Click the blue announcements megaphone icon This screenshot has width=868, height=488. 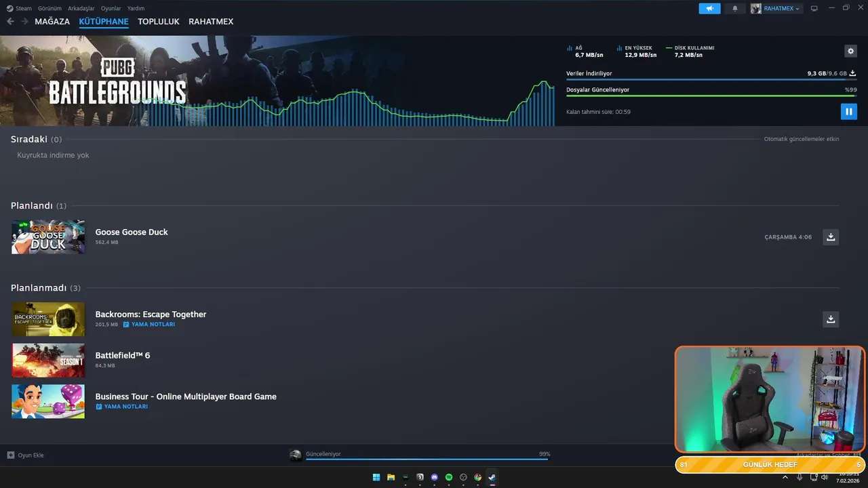click(x=709, y=9)
